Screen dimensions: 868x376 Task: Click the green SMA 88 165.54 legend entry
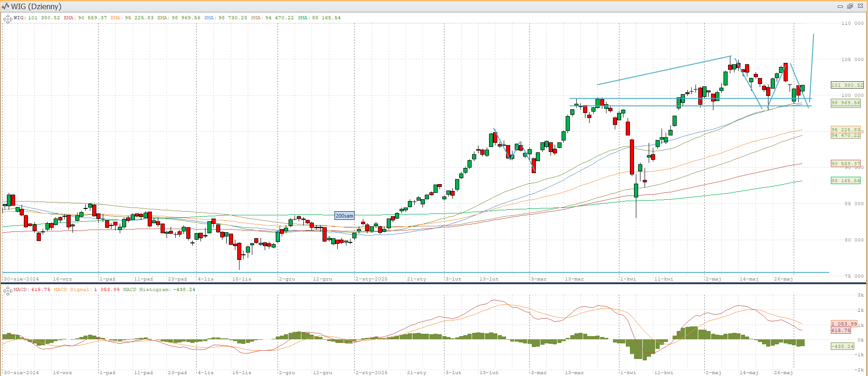click(x=319, y=18)
